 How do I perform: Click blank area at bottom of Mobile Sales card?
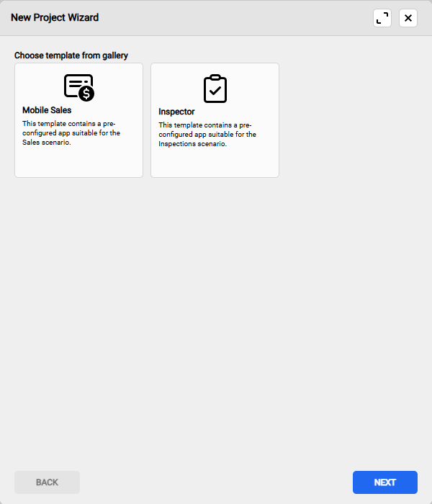pos(78,162)
